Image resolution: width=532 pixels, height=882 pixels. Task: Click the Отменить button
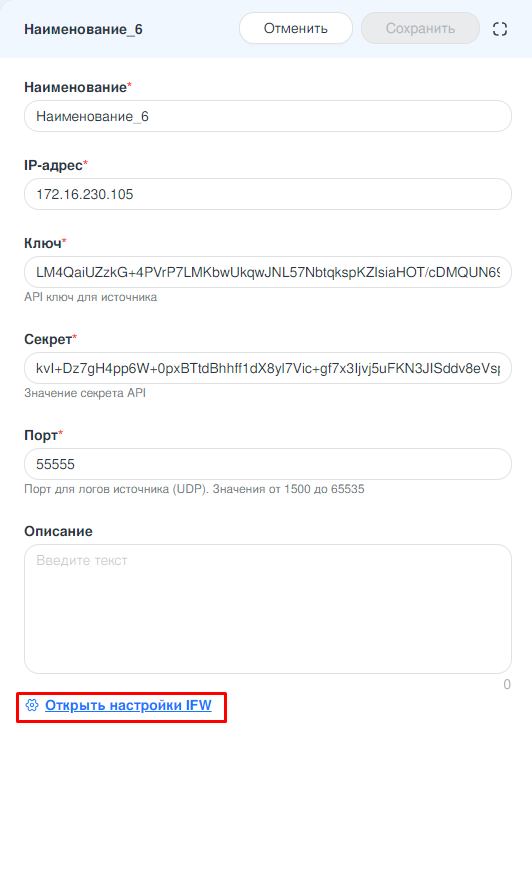pyautogui.click(x=296, y=28)
